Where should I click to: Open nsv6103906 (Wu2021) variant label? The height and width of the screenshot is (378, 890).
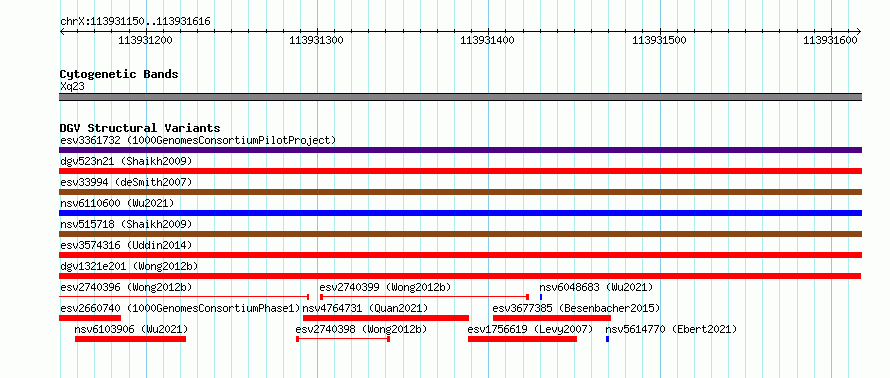(131, 329)
